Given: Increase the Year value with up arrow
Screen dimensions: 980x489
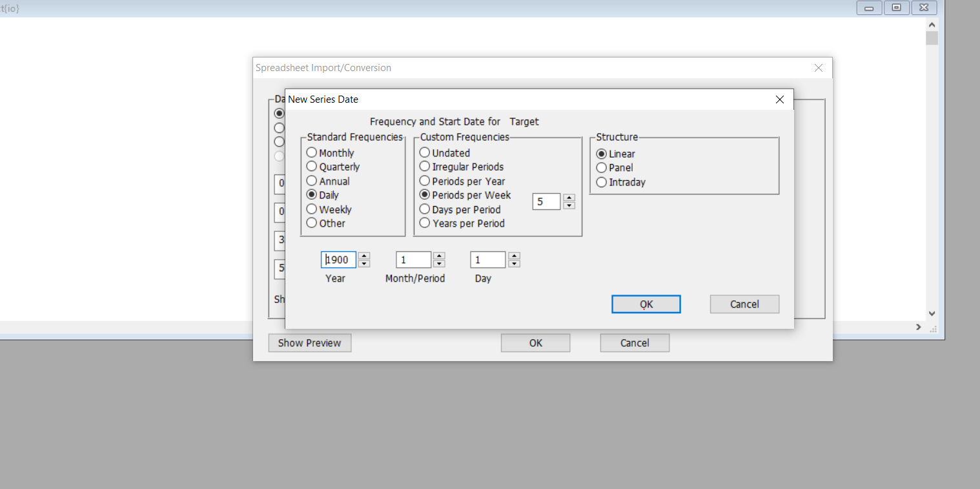Looking at the screenshot, I should (x=364, y=256).
